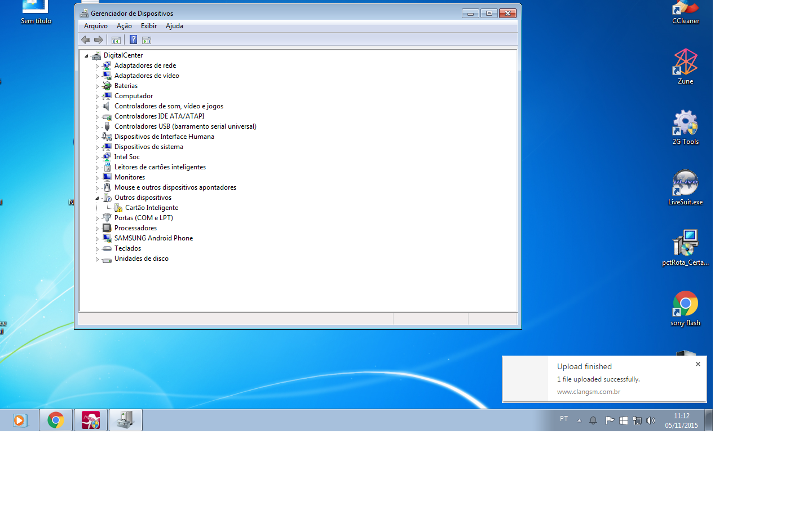
Task: Click the blue Help toolbar icon
Action: point(133,40)
